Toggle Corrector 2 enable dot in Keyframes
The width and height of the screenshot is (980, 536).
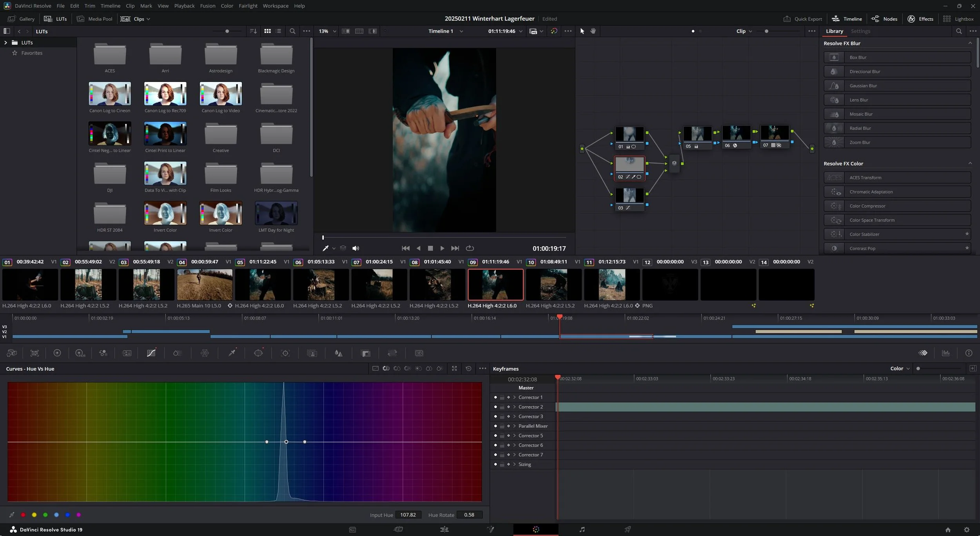coord(495,407)
